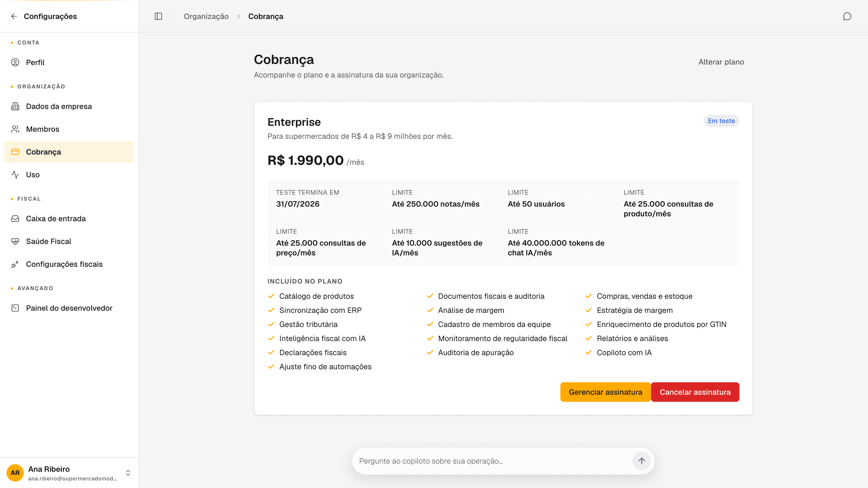This screenshot has height=488, width=868.
Task: Open Dados da empresa settings
Action: coord(69,107)
